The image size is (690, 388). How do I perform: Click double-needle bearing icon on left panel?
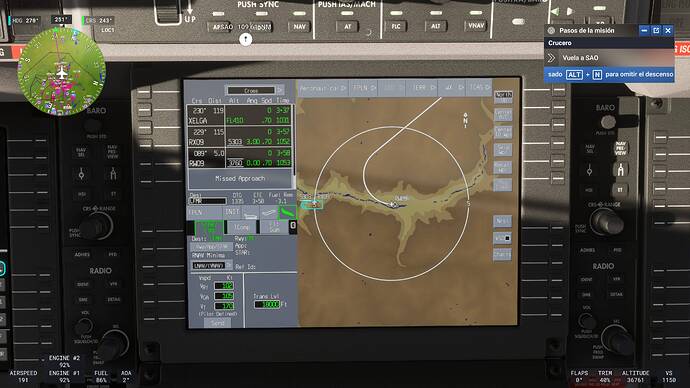[x=113, y=174]
